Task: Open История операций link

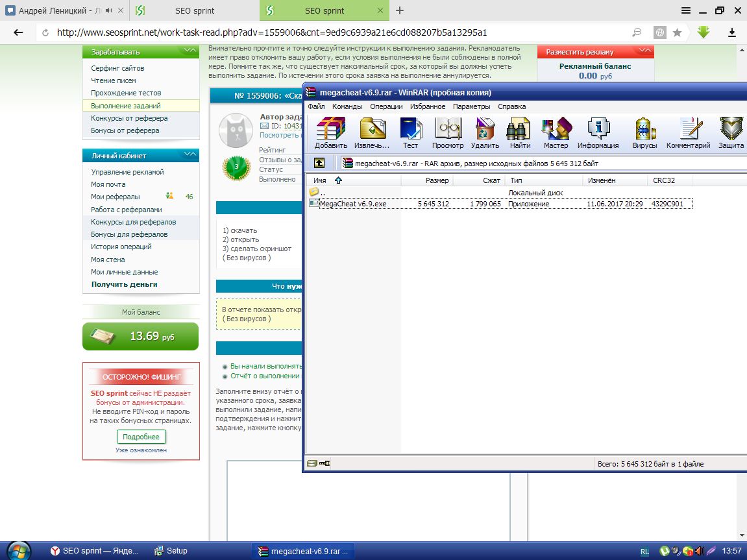Action: tap(121, 247)
